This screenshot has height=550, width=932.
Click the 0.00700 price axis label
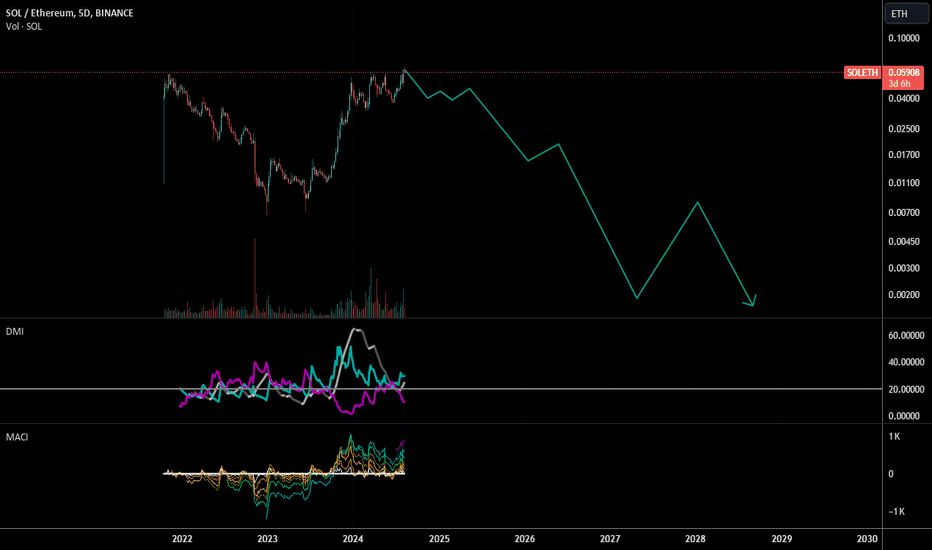tap(903, 212)
